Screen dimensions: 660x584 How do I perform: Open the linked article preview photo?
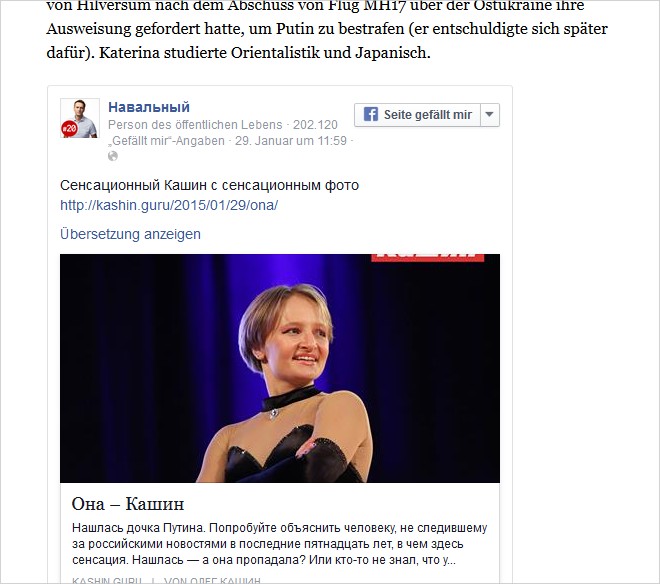(280, 368)
